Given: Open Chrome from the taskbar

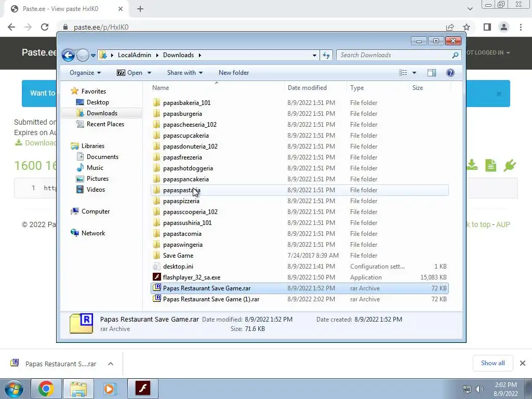Looking at the screenshot, I should click(x=46, y=389).
